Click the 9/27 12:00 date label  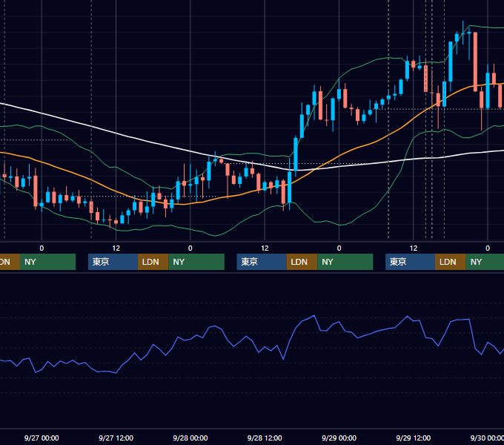pyautogui.click(x=116, y=438)
